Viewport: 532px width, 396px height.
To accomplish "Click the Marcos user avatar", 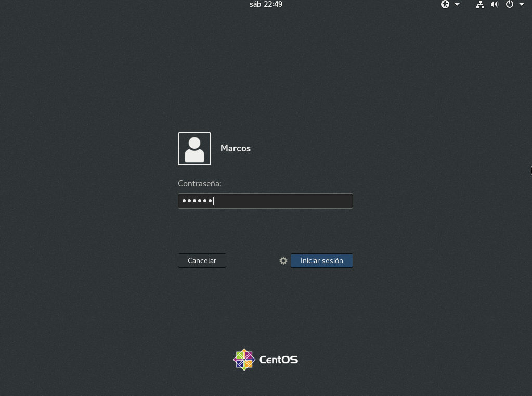I will point(194,149).
